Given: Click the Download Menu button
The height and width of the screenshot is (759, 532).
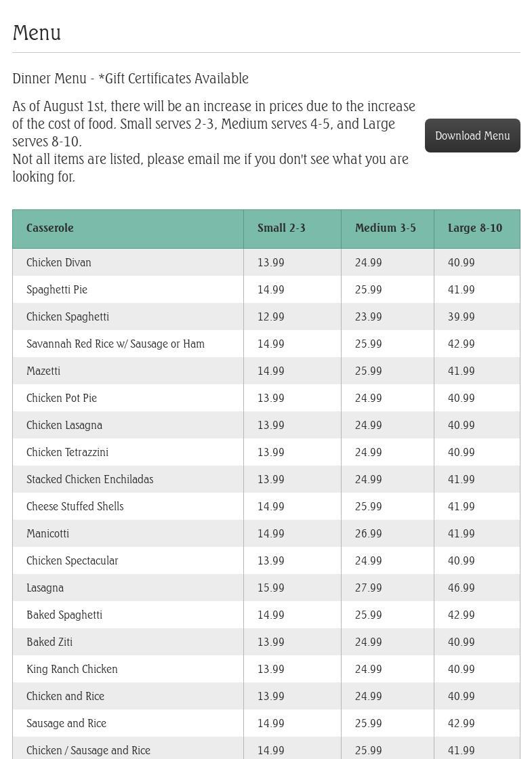Looking at the screenshot, I should pyautogui.click(x=472, y=136).
